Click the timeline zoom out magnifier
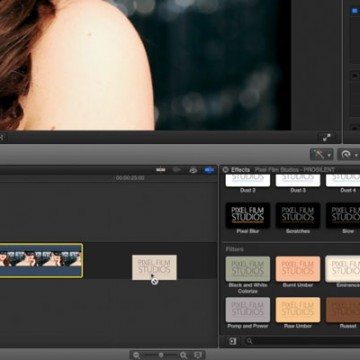Image resolution: width=360 pixels, height=360 pixels. (137, 355)
